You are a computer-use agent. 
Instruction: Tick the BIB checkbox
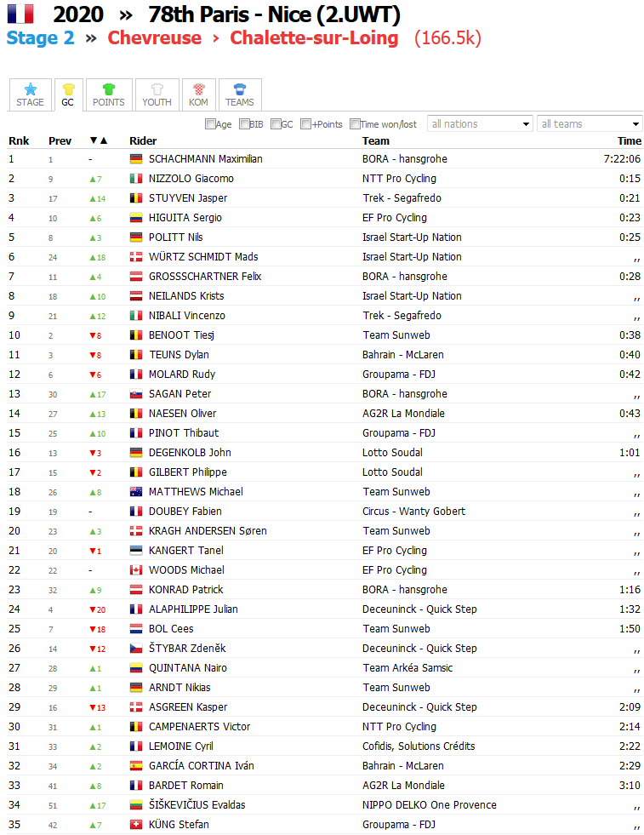point(244,124)
